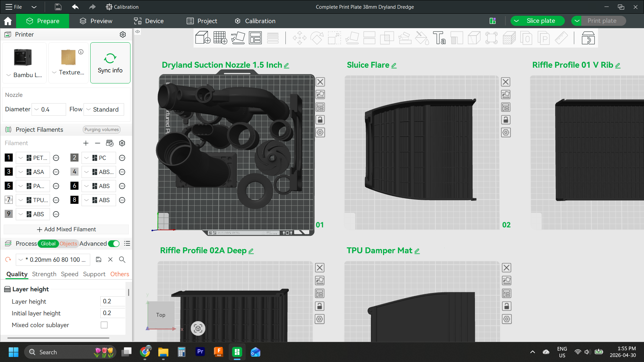Click the Auto Orient toolbar icon
The width and height of the screenshot is (644, 362).
click(x=238, y=38)
